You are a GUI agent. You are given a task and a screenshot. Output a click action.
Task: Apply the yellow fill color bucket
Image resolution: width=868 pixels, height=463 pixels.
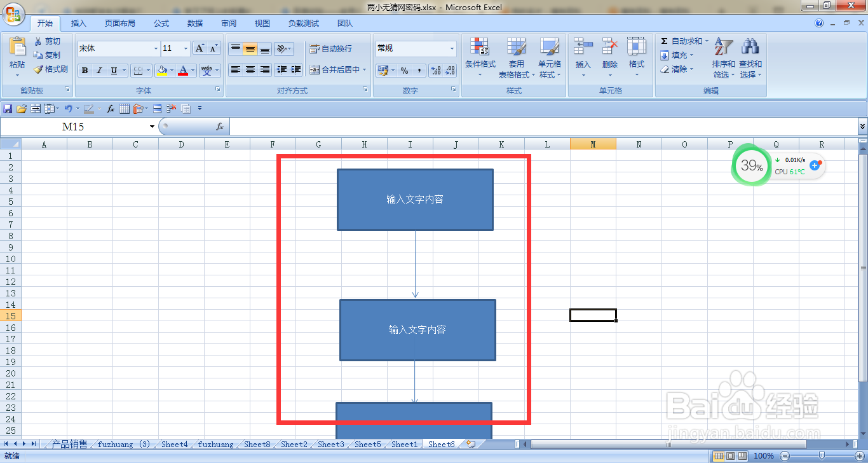162,71
